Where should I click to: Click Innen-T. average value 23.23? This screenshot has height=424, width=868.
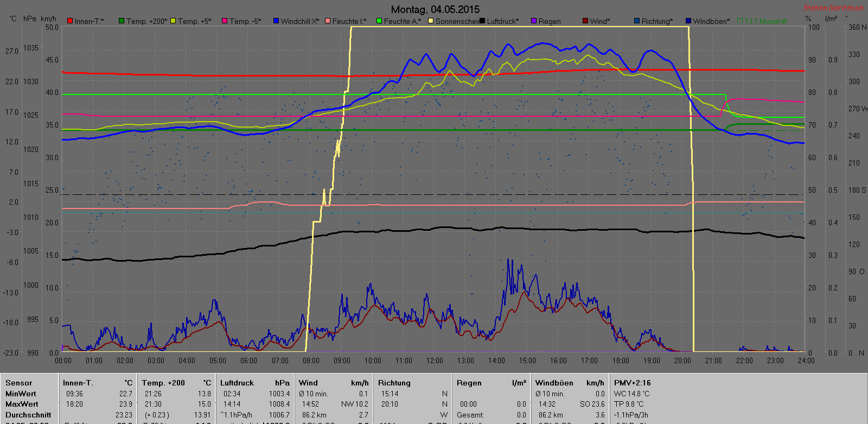click(124, 415)
